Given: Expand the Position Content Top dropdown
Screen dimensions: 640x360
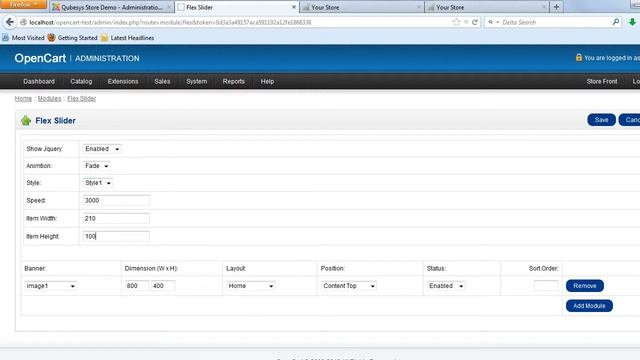Looking at the screenshot, I should (x=349, y=286).
